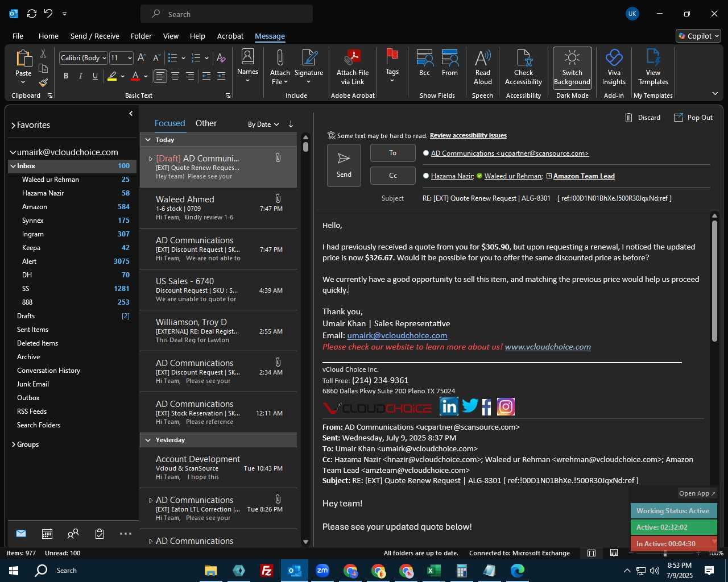Click the Send button
Screen dimensions: 728x582
pos(344,165)
